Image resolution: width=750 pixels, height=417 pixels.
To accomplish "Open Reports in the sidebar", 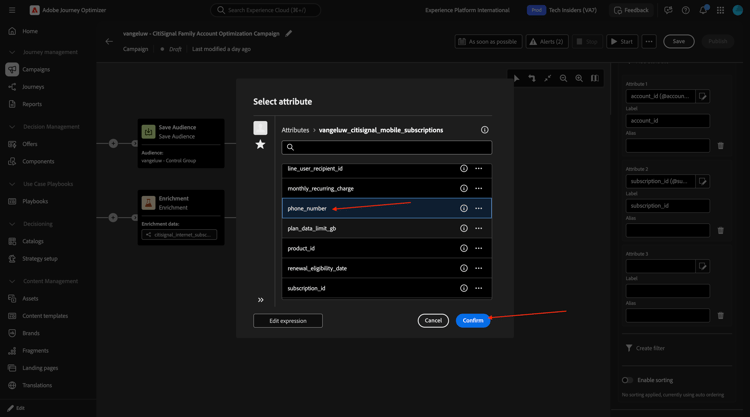I will (x=32, y=104).
